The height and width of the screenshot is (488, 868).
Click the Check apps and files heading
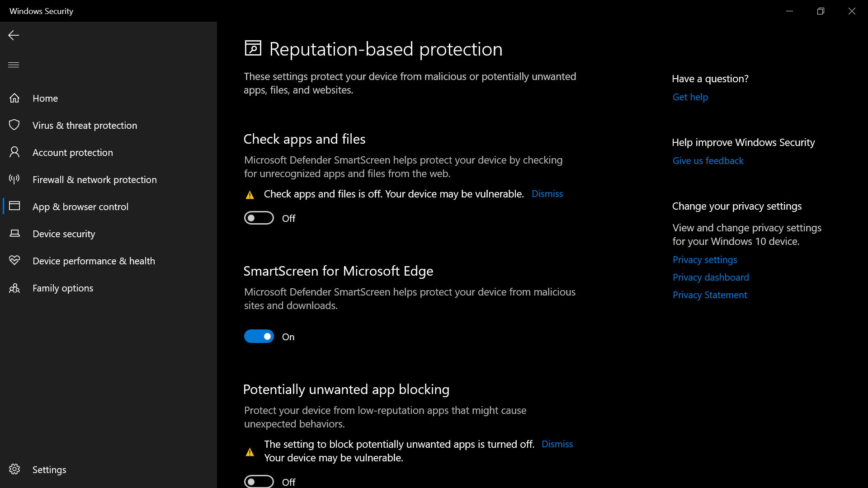click(x=304, y=139)
